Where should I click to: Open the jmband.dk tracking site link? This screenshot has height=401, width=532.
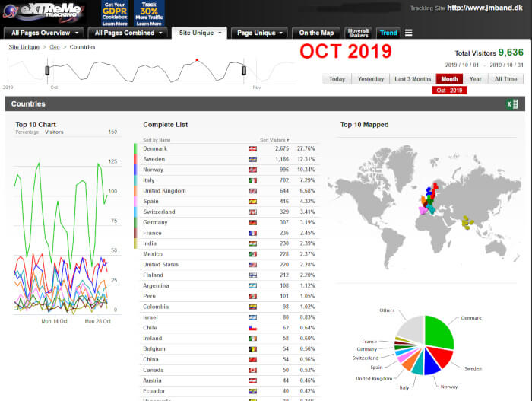point(485,8)
